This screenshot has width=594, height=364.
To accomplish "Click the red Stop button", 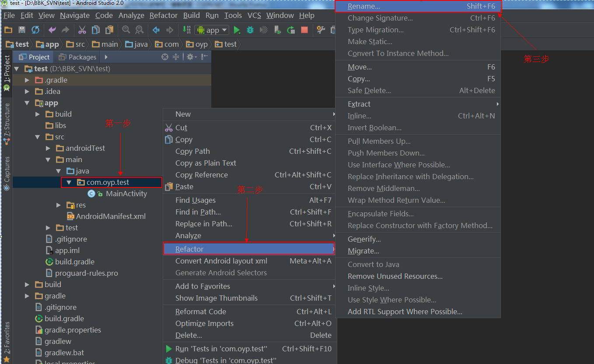I will (x=304, y=30).
